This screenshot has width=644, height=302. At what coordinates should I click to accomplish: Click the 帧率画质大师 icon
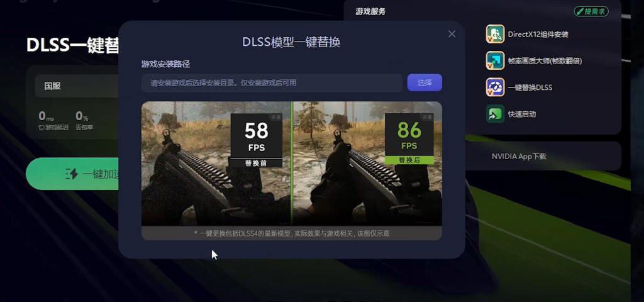[495, 61]
